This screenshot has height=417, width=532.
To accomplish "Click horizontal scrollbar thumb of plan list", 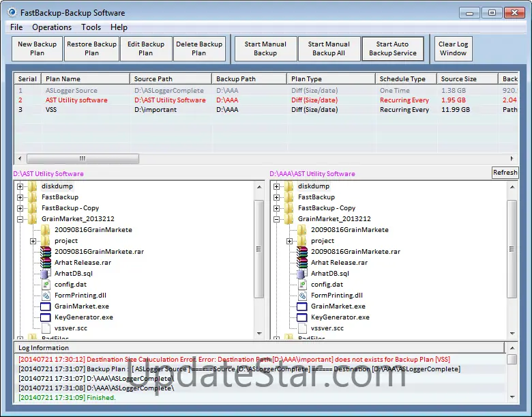I will [x=83, y=158].
